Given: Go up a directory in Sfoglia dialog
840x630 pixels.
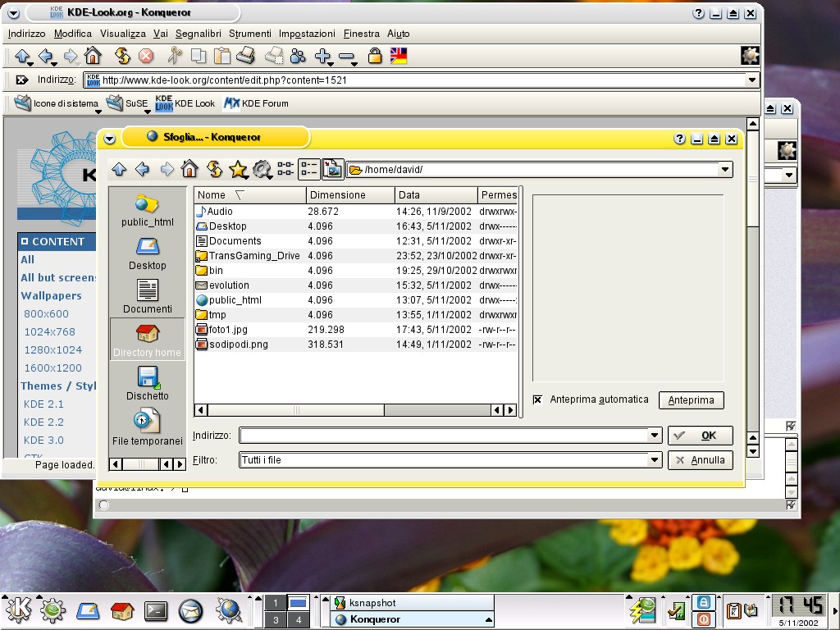Looking at the screenshot, I should 119,169.
